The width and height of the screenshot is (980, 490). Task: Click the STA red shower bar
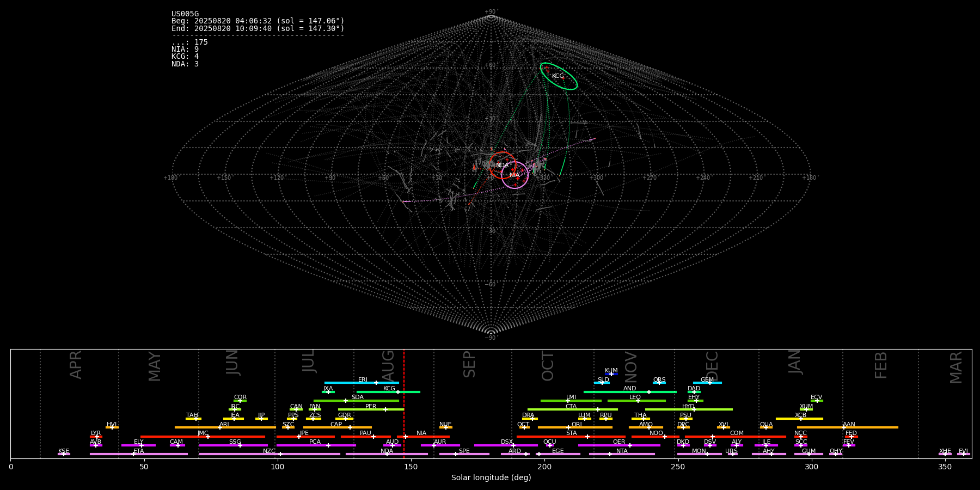(571, 437)
